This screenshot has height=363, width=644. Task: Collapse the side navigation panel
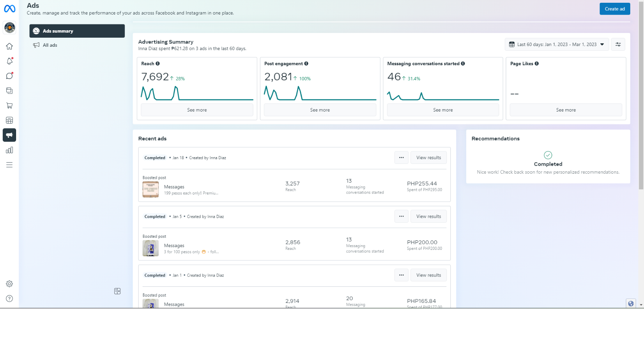(117, 291)
